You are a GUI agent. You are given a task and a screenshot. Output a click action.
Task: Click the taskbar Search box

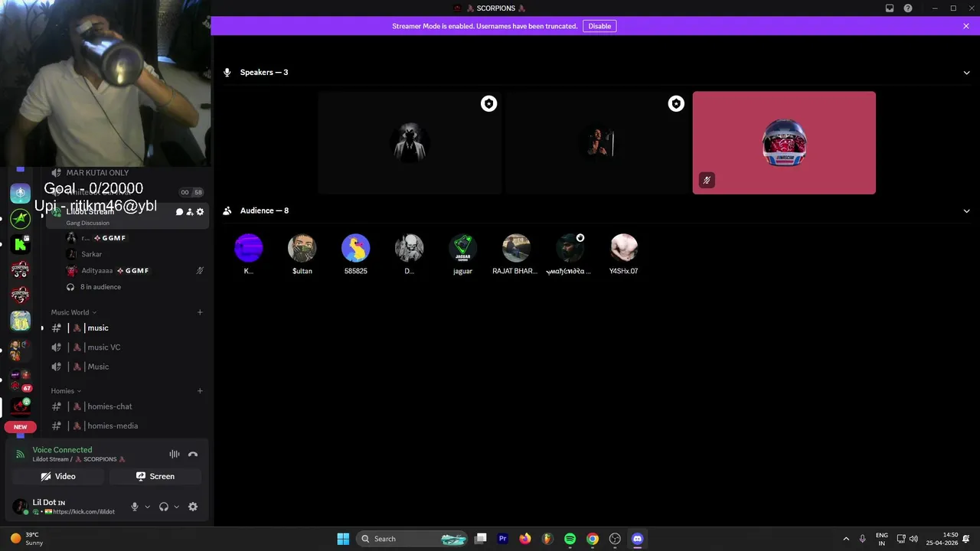pyautogui.click(x=413, y=539)
